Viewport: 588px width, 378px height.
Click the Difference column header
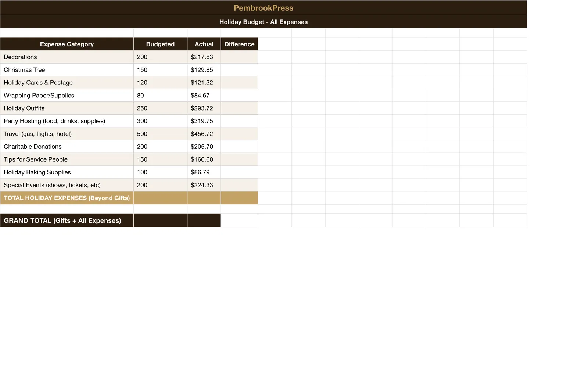coord(239,44)
